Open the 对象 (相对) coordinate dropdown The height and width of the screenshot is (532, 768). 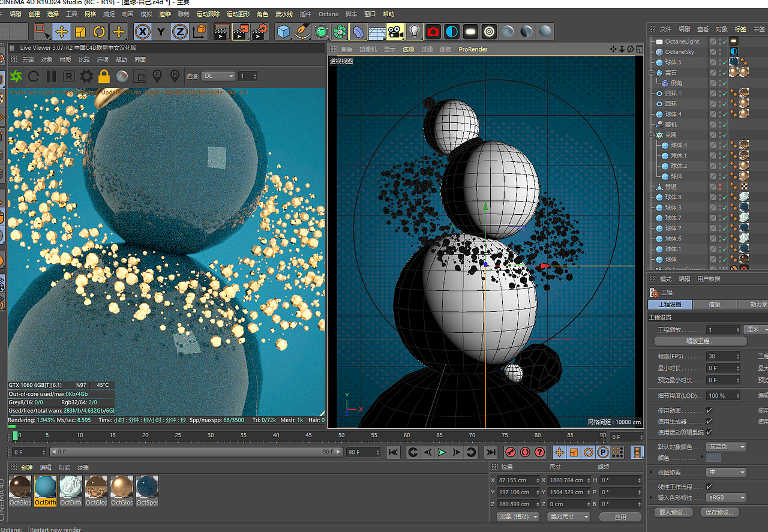click(x=518, y=516)
